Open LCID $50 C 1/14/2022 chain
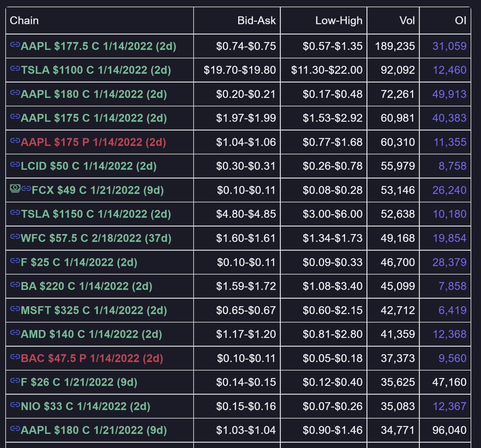Screen dimensions: 481x448 (x=89, y=166)
